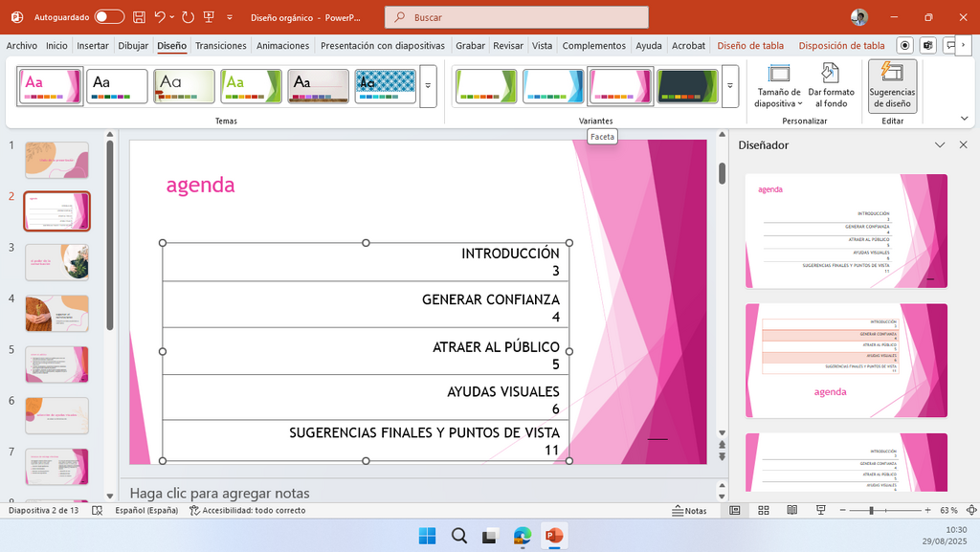
Task: Toggle Notas pane in status bar
Action: tap(689, 511)
